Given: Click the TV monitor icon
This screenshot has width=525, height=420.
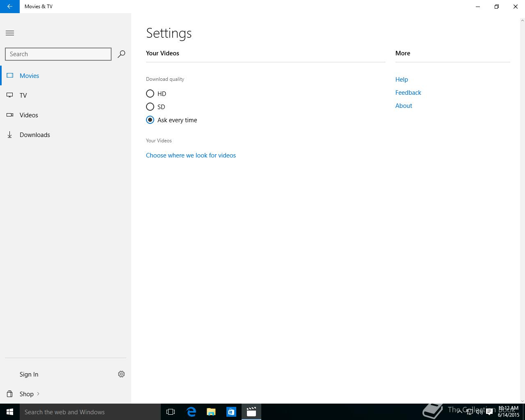Looking at the screenshot, I should [10, 95].
